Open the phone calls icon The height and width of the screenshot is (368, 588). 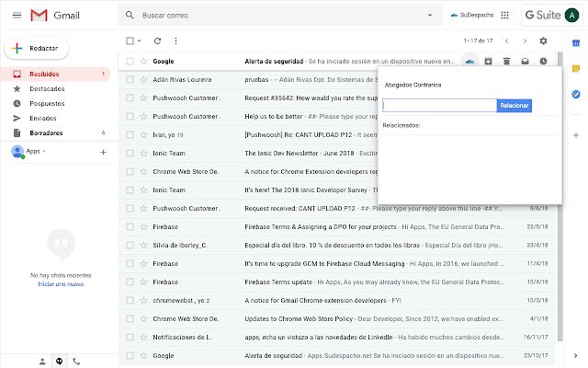76,362
